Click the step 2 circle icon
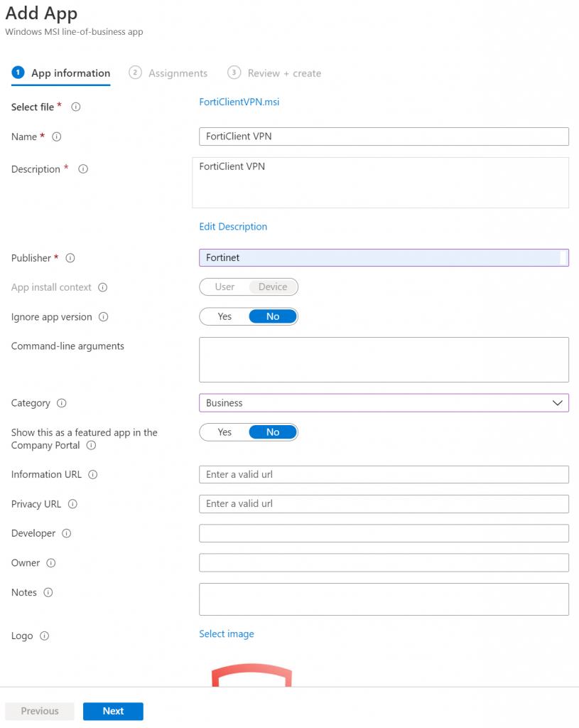 point(135,73)
